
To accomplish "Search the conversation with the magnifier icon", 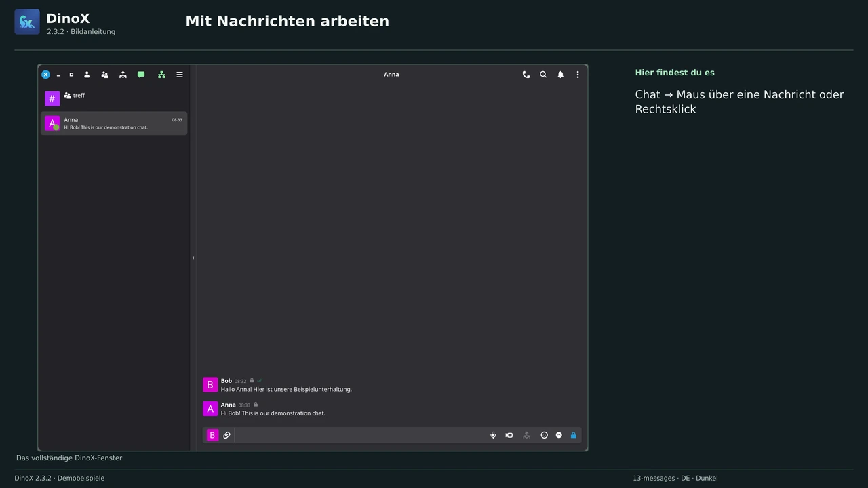I will click(543, 75).
